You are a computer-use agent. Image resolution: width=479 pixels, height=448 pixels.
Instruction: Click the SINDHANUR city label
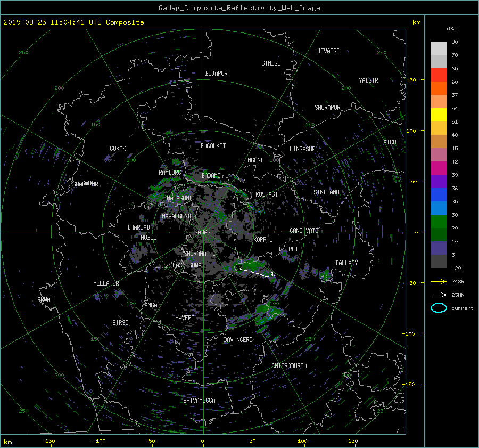[328, 192]
